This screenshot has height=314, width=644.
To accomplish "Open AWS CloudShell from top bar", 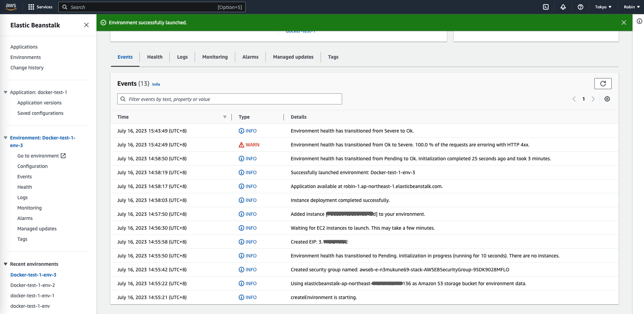I will pyautogui.click(x=546, y=7).
